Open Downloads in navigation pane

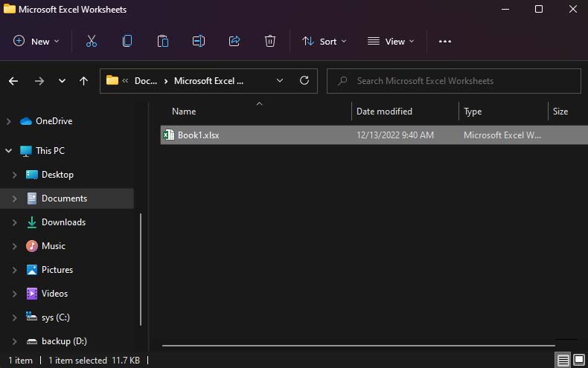pyautogui.click(x=63, y=222)
